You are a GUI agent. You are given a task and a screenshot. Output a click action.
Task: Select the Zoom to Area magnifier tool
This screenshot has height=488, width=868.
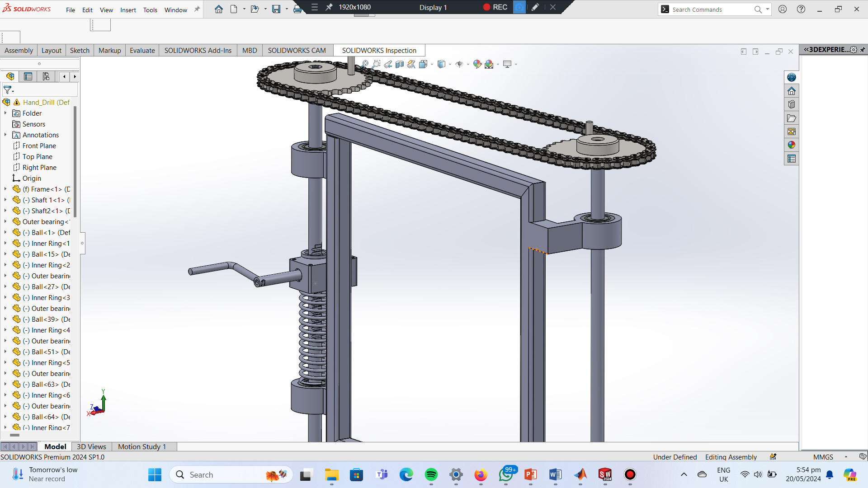376,64
